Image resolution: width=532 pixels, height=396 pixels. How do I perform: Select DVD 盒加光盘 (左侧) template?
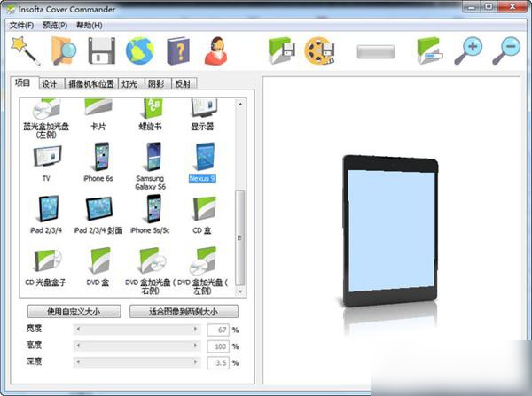[x=202, y=270]
